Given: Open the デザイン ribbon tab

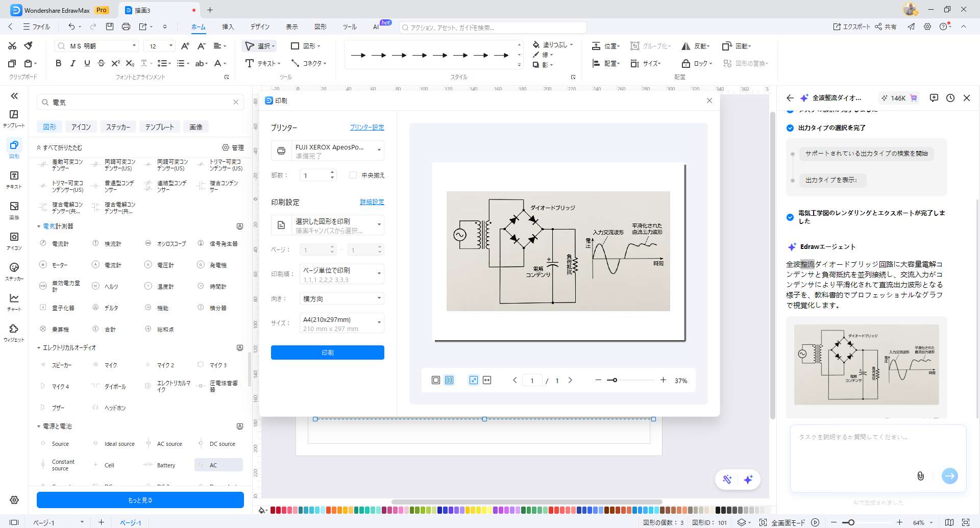Looking at the screenshot, I should (260, 27).
